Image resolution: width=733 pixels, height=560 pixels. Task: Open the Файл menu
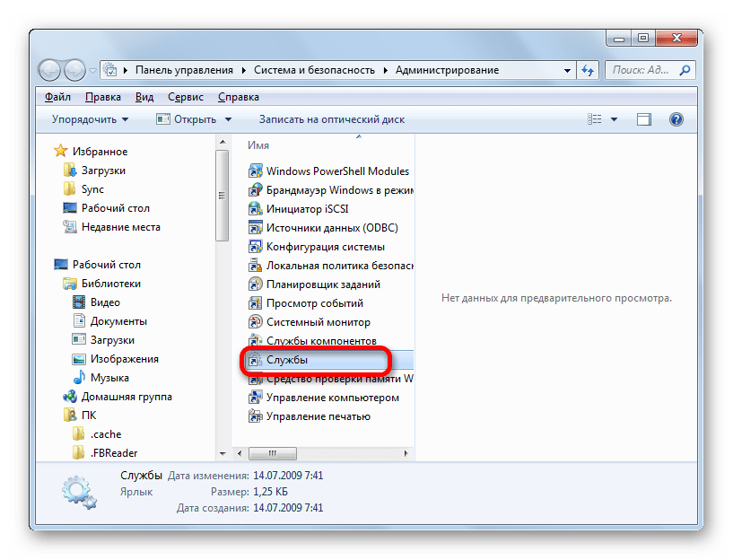pyautogui.click(x=57, y=97)
